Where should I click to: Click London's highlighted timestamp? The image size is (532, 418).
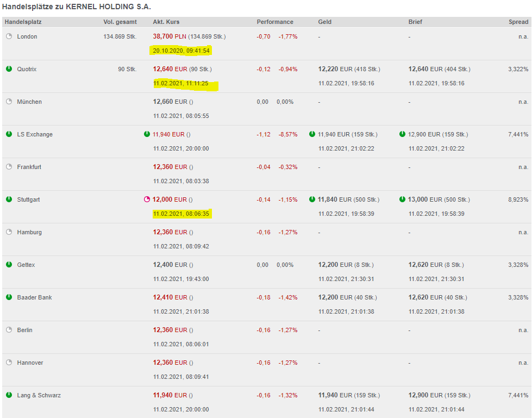pos(181,51)
